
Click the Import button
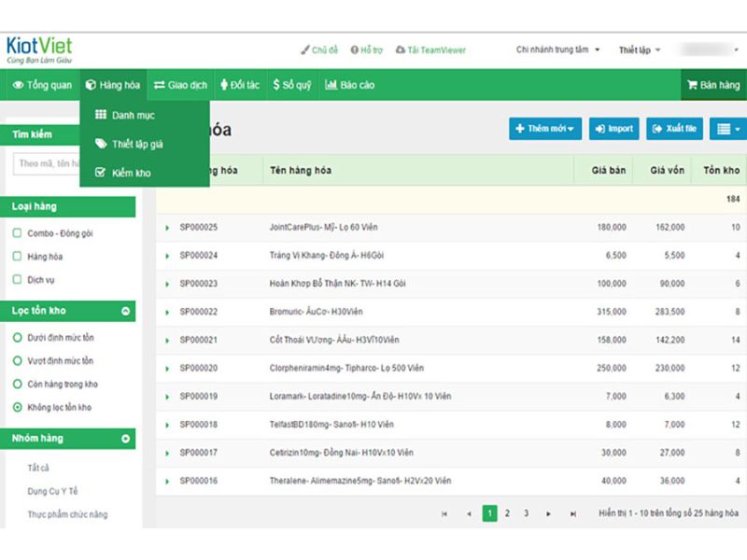coord(614,129)
